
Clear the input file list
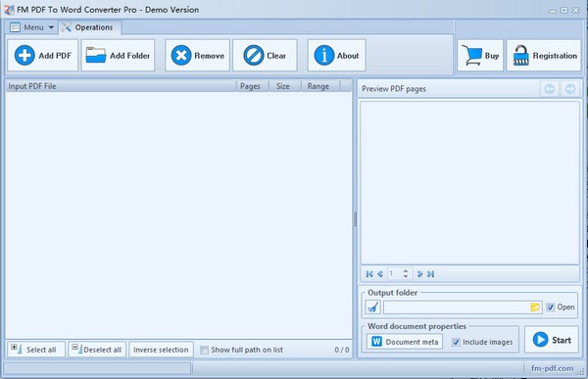pyautogui.click(x=265, y=56)
